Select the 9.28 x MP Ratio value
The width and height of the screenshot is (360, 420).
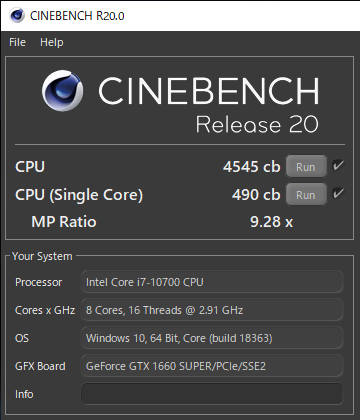click(272, 222)
